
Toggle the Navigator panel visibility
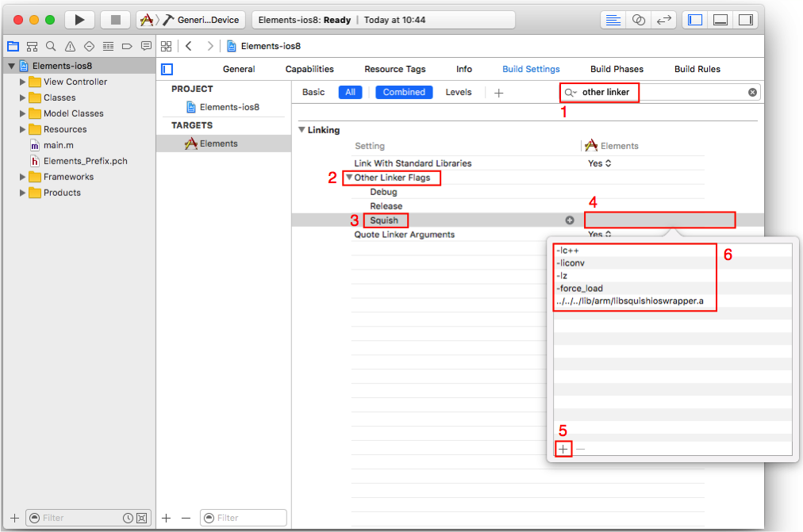pos(694,20)
